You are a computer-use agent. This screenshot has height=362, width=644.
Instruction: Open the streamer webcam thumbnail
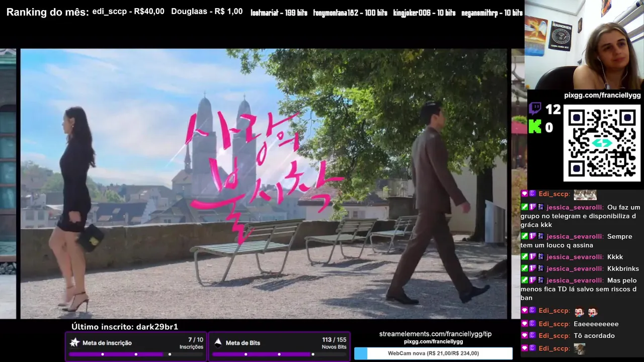(584, 45)
